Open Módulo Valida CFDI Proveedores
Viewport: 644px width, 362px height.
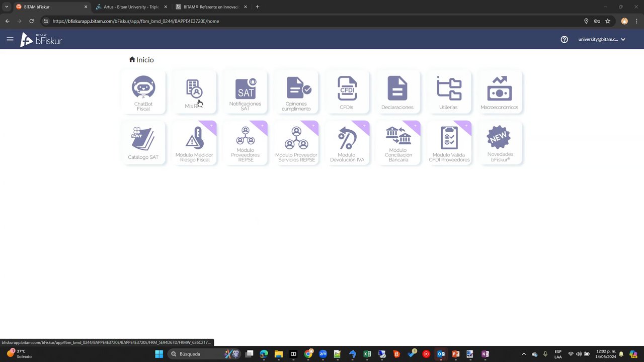click(448, 143)
